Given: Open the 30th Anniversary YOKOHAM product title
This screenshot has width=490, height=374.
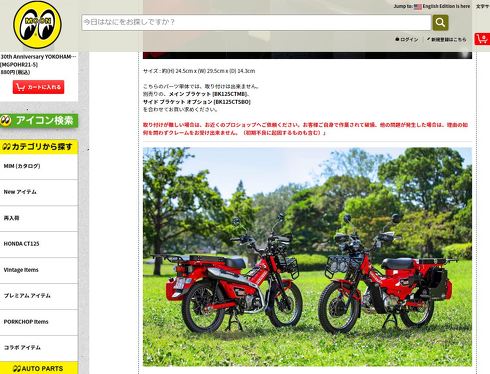Looking at the screenshot, I should tap(38, 57).
